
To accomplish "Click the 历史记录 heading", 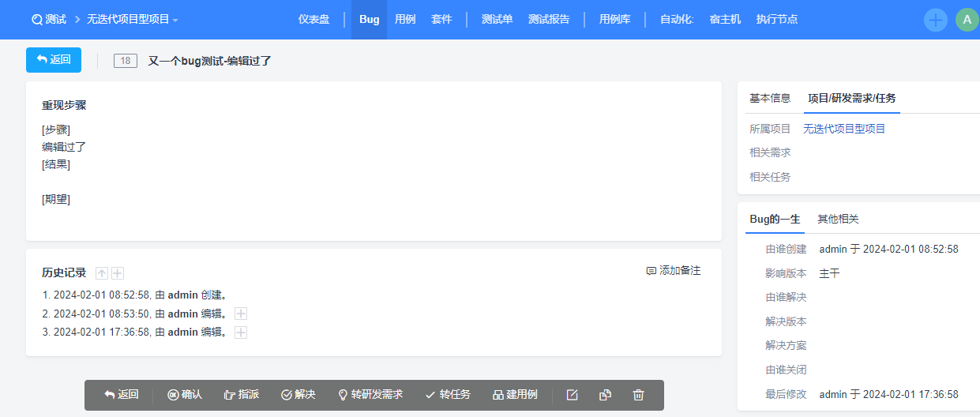I will click(64, 272).
